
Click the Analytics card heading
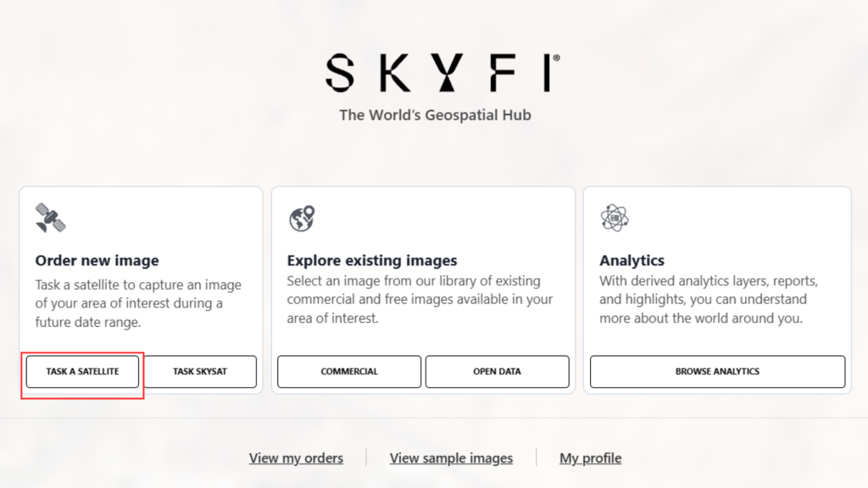632,260
